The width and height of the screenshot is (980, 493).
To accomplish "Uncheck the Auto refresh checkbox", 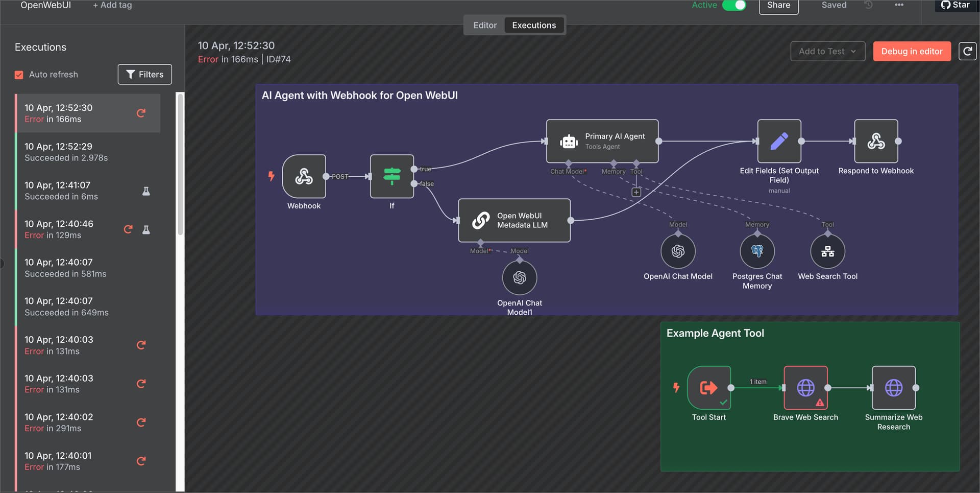I will (x=19, y=75).
